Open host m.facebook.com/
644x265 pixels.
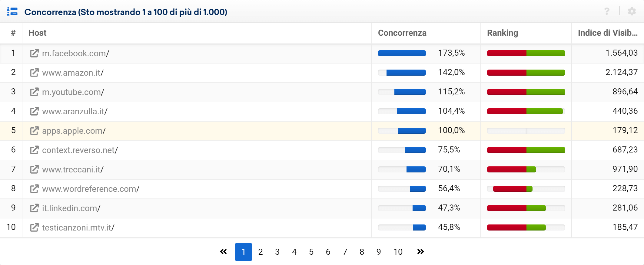pyautogui.click(x=76, y=53)
